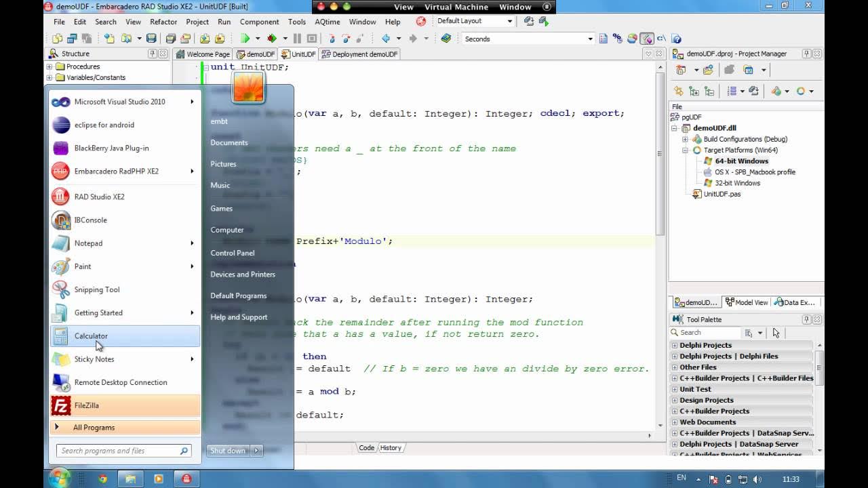Expand Delphi Projects palette category
Image resolution: width=868 pixels, height=488 pixels.
[674, 345]
